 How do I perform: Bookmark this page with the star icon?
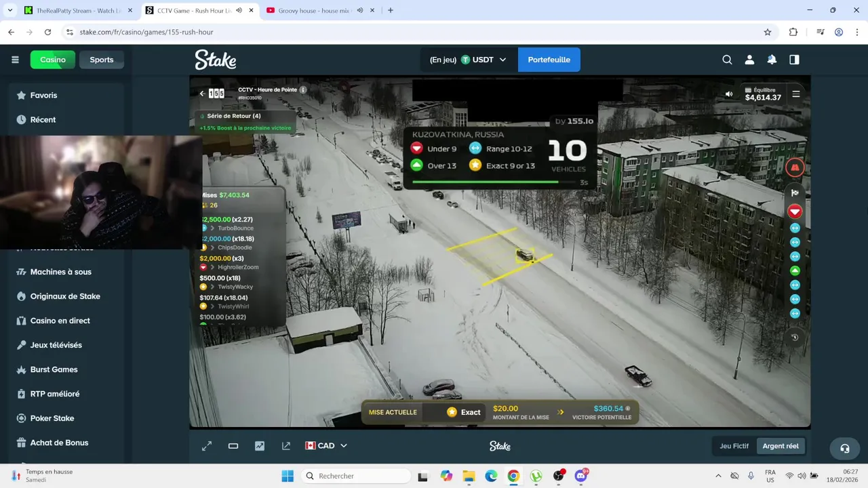pyautogui.click(x=768, y=32)
